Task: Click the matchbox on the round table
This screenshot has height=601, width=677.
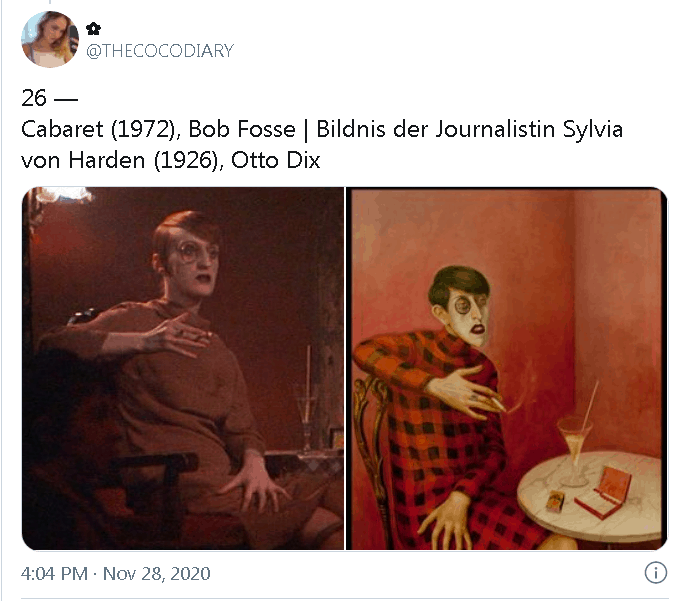Action: pos(554,501)
